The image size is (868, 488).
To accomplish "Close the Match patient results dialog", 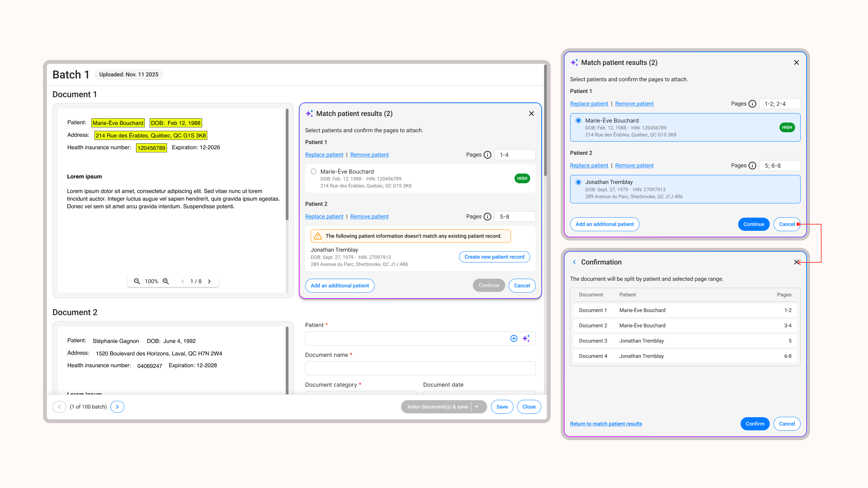I will (531, 113).
